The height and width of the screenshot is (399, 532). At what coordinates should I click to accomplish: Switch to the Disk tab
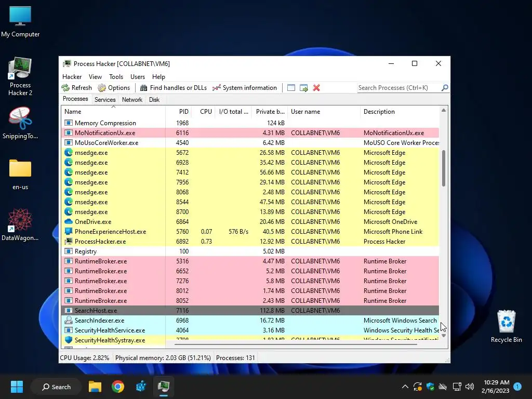[x=154, y=100]
